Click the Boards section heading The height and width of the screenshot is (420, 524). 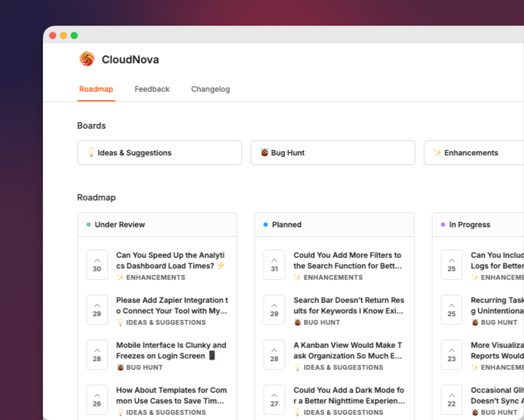point(92,125)
